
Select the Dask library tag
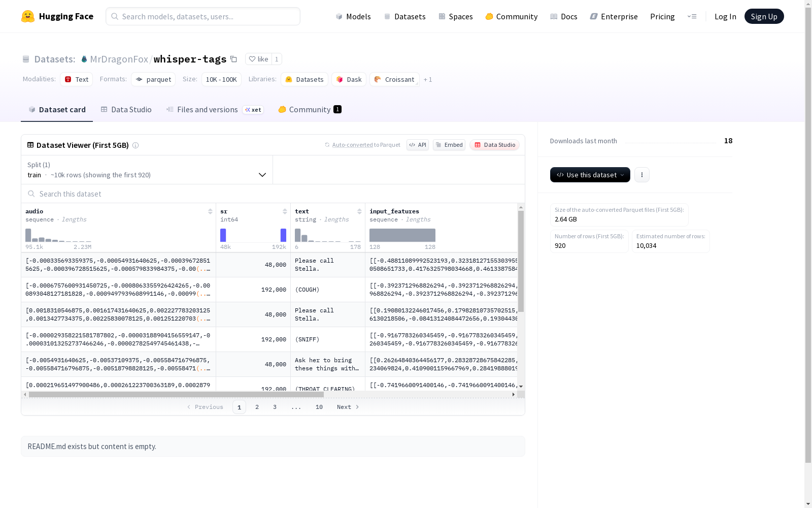(x=349, y=79)
